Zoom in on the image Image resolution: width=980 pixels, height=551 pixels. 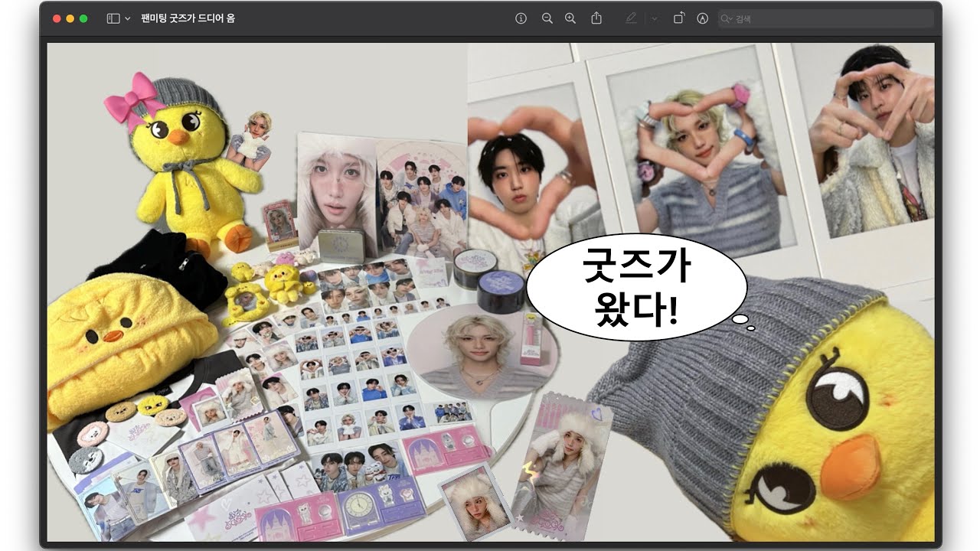coord(570,18)
